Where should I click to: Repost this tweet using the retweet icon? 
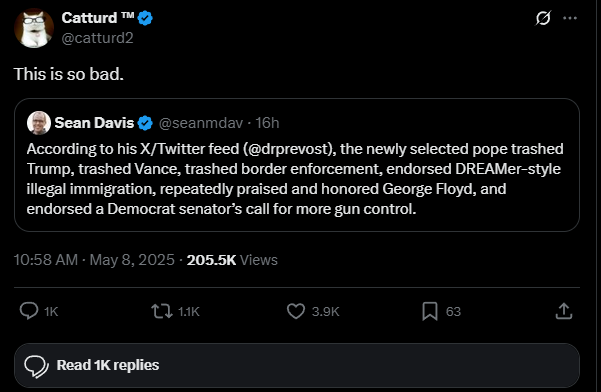[x=161, y=311]
